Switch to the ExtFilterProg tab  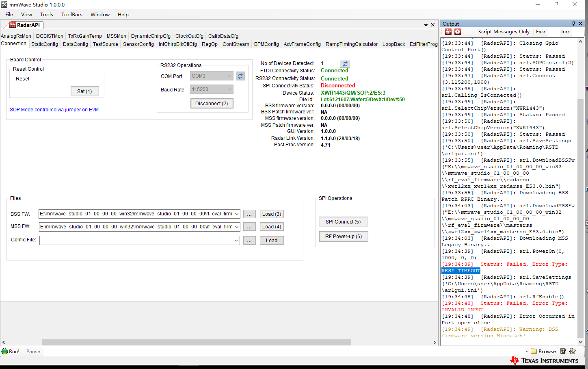tap(423, 44)
